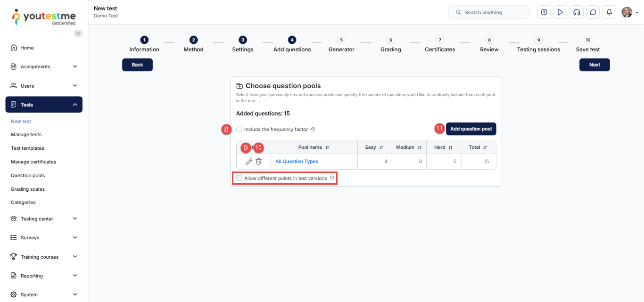This screenshot has width=644, height=302.
Task: Click the pencil edit icon for All Question Types
Action: pyautogui.click(x=249, y=162)
